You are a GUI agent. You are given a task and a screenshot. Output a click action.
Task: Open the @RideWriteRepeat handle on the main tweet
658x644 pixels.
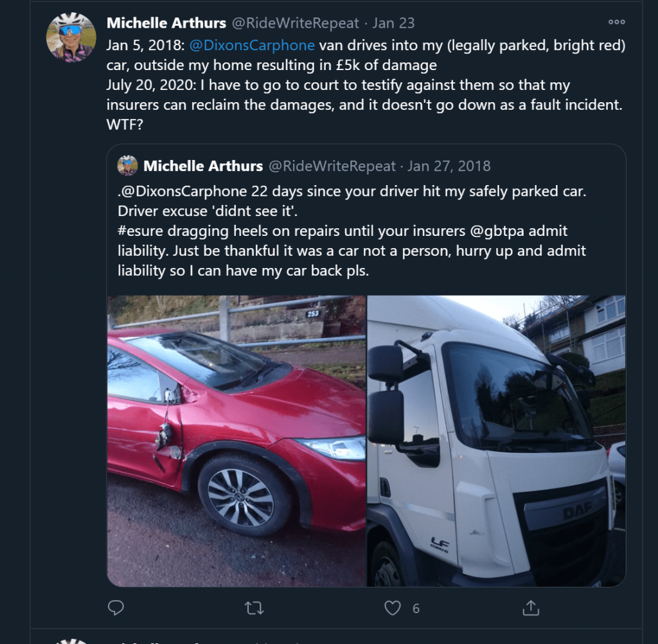click(x=295, y=23)
